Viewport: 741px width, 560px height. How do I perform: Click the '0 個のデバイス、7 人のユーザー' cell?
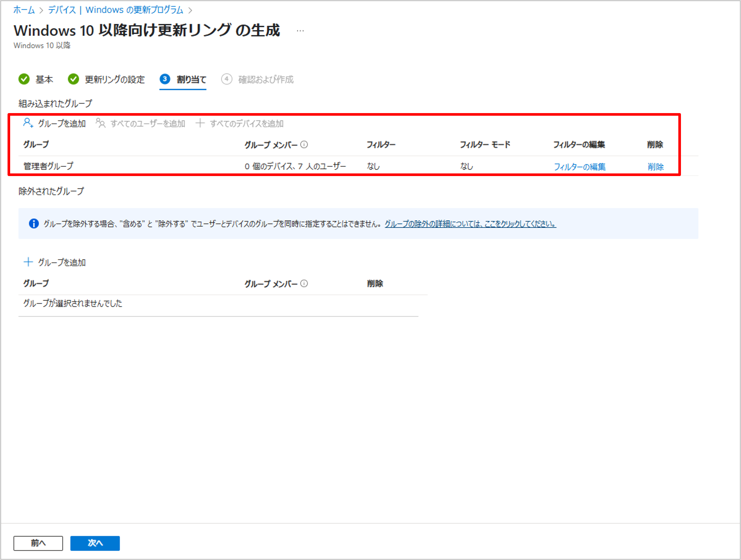click(295, 166)
